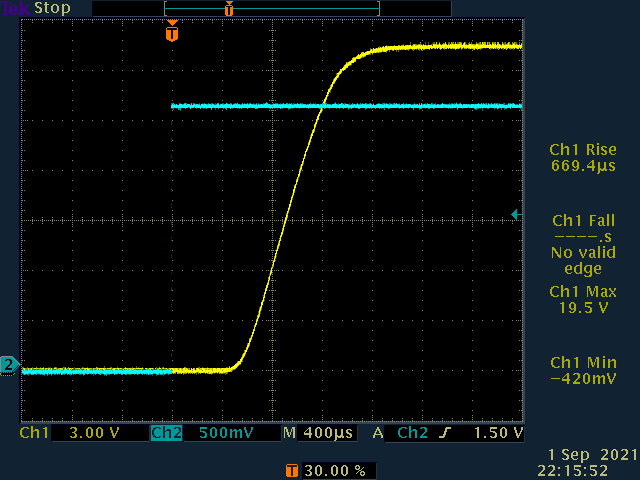The height and width of the screenshot is (480, 640).
Task: Click the trigger level arrow on right edge
Action: click(x=516, y=214)
